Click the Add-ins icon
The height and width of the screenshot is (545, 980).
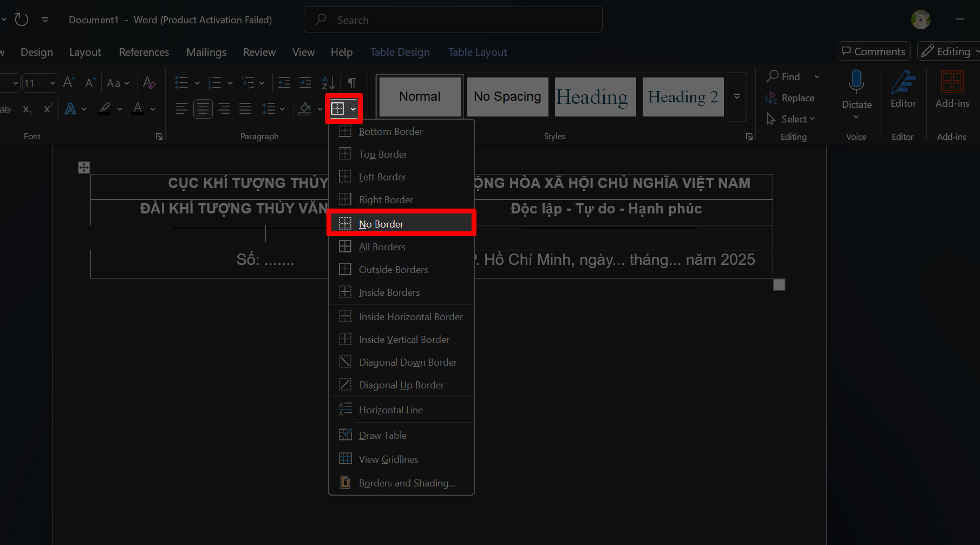952,82
